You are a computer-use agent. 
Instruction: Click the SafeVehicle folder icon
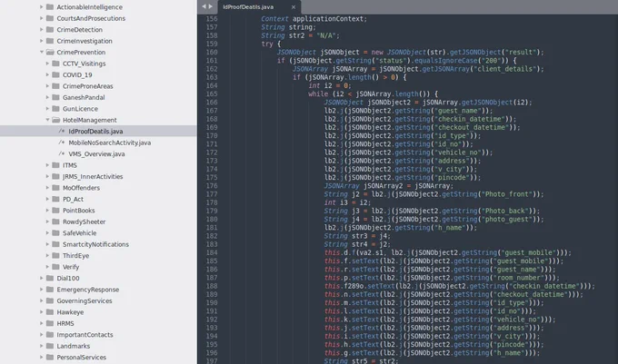[55, 232]
